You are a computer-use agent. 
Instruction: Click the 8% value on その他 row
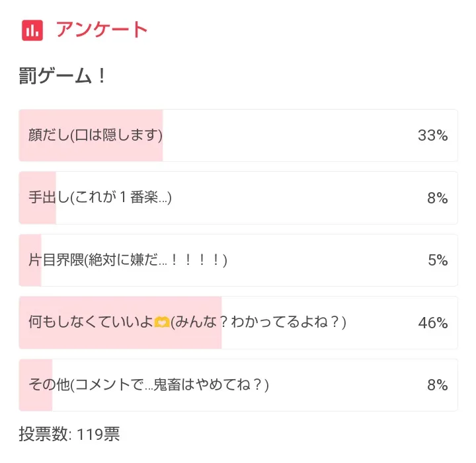point(438,385)
